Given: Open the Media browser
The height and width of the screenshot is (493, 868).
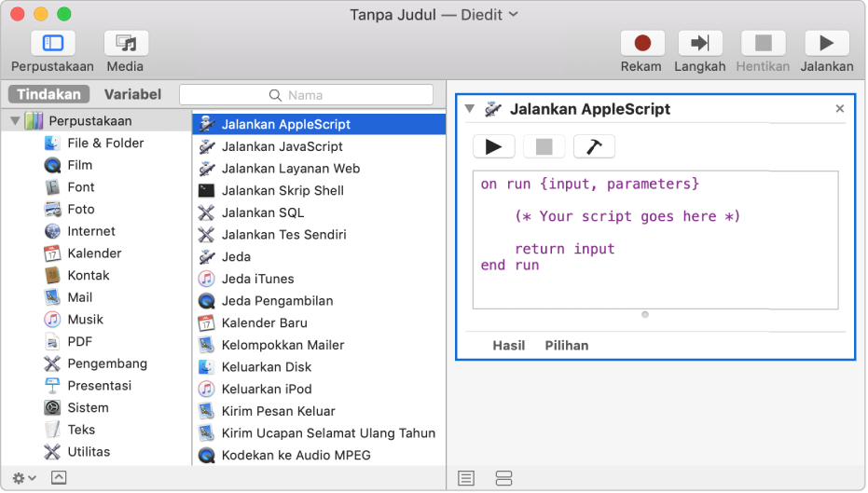Looking at the screenshot, I should [126, 43].
